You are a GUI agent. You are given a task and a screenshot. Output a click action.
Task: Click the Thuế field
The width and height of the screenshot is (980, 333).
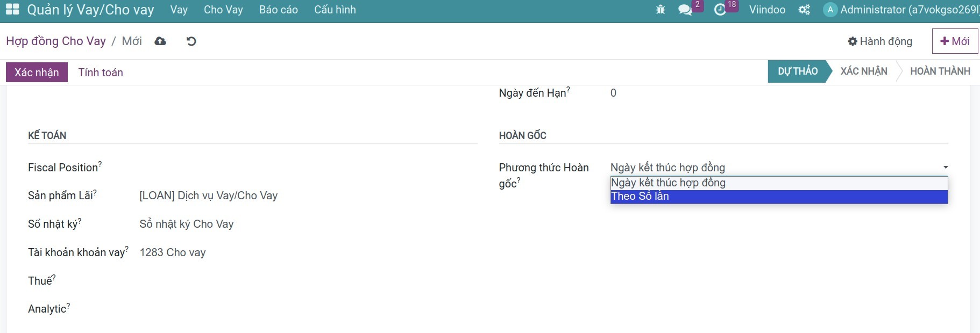(308, 281)
